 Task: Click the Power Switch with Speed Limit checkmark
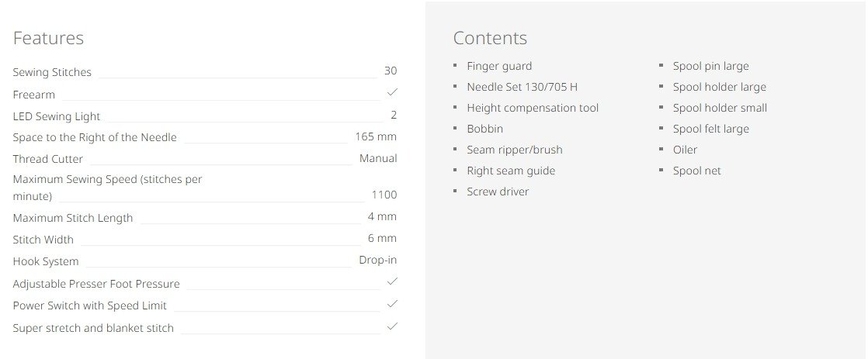click(392, 304)
